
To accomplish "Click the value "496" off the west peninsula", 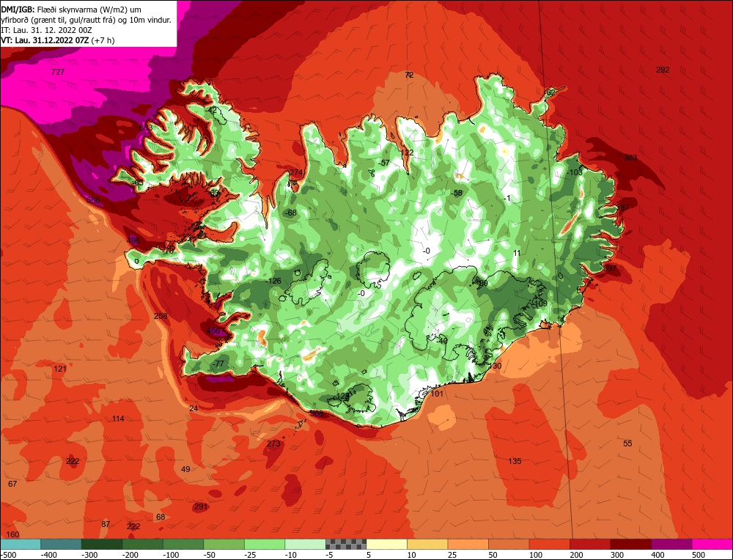I will [x=133, y=240].
